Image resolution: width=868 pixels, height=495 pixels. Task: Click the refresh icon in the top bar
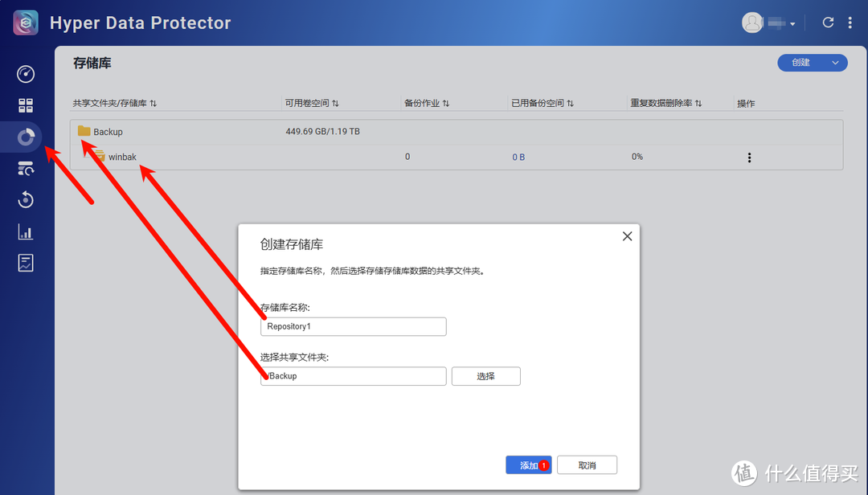pos(828,22)
